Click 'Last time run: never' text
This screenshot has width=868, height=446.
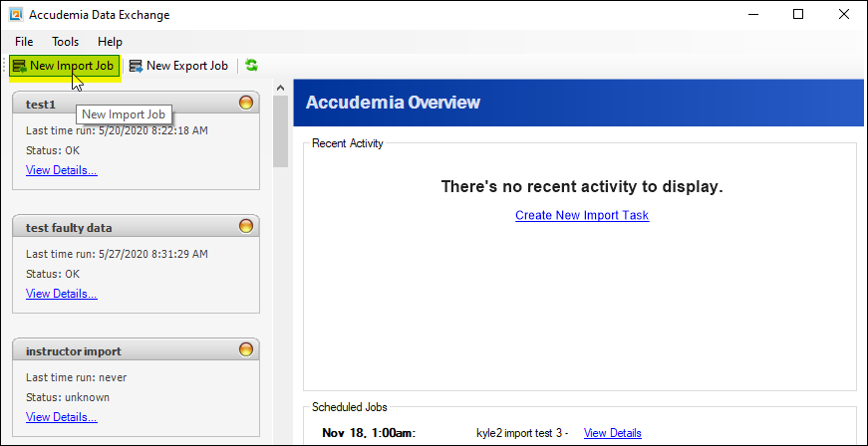tap(77, 377)
